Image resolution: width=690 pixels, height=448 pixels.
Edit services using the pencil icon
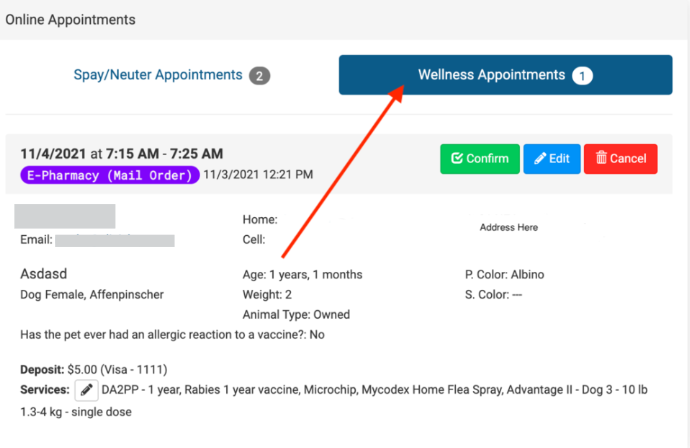(86, 389)
